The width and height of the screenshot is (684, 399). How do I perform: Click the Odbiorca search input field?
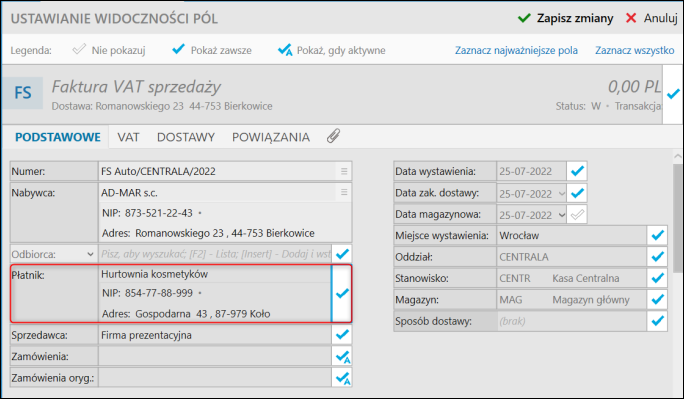click(215, 254)
